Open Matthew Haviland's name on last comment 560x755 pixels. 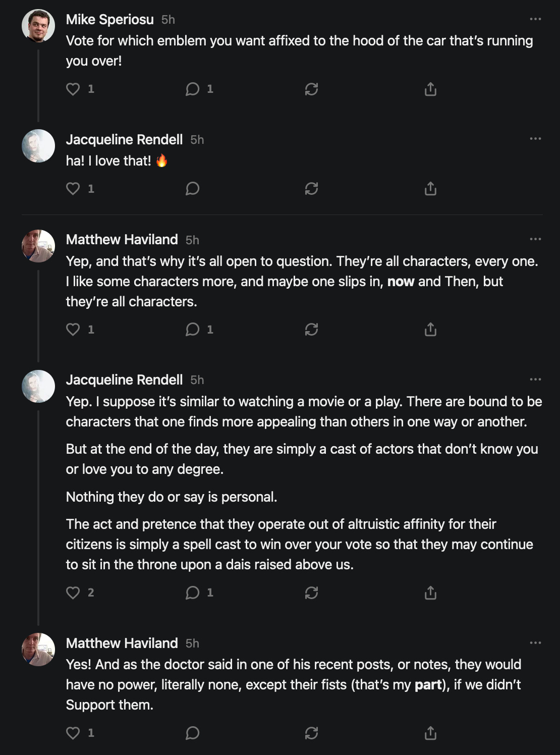tap(122, 643)
